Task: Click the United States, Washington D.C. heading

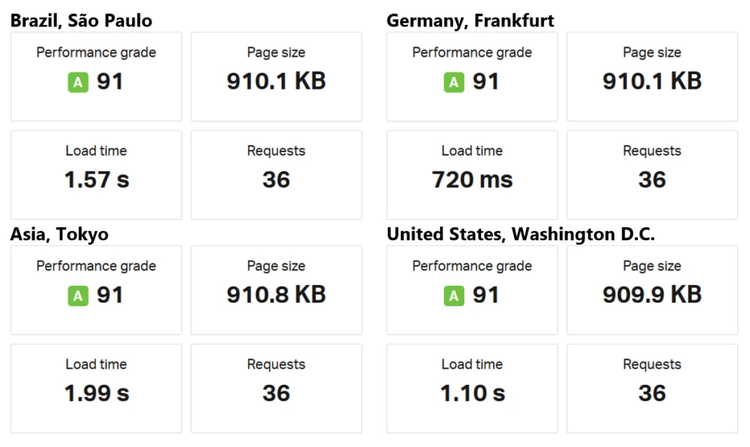Action: tap(520, 234)
